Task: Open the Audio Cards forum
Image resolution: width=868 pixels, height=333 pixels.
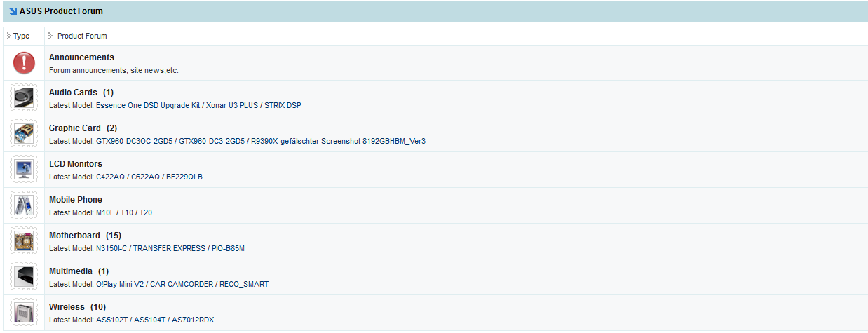Action: click(73, 93)
